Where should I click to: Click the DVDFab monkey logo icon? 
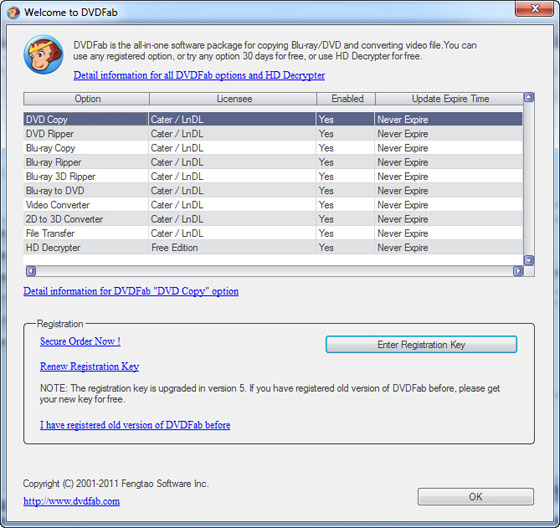coord(44,55)
